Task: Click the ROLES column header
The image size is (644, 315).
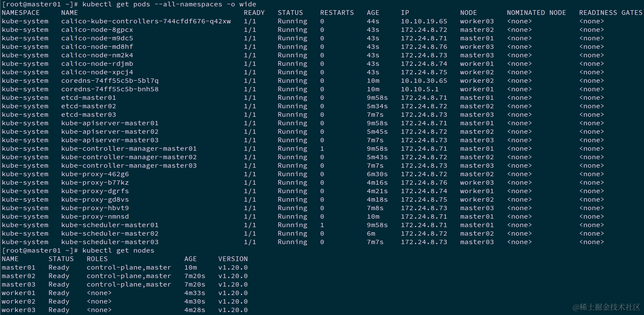Action: click(97, 259)
